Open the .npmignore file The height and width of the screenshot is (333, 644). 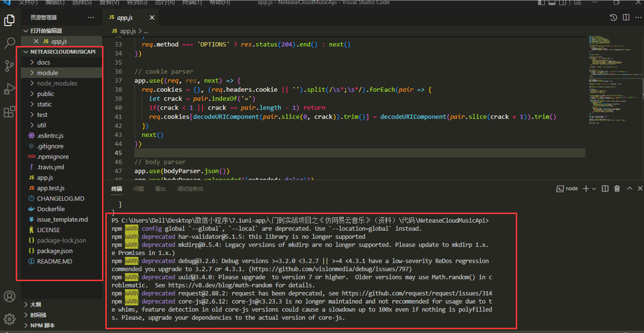(x=62, y=157)
